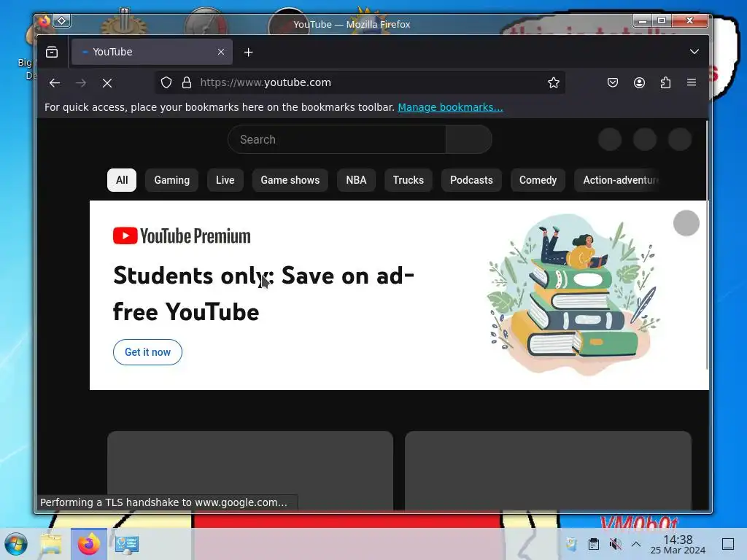747x560 pixels.
Task: Close the YouTube tab
Action: pos(220,52)
